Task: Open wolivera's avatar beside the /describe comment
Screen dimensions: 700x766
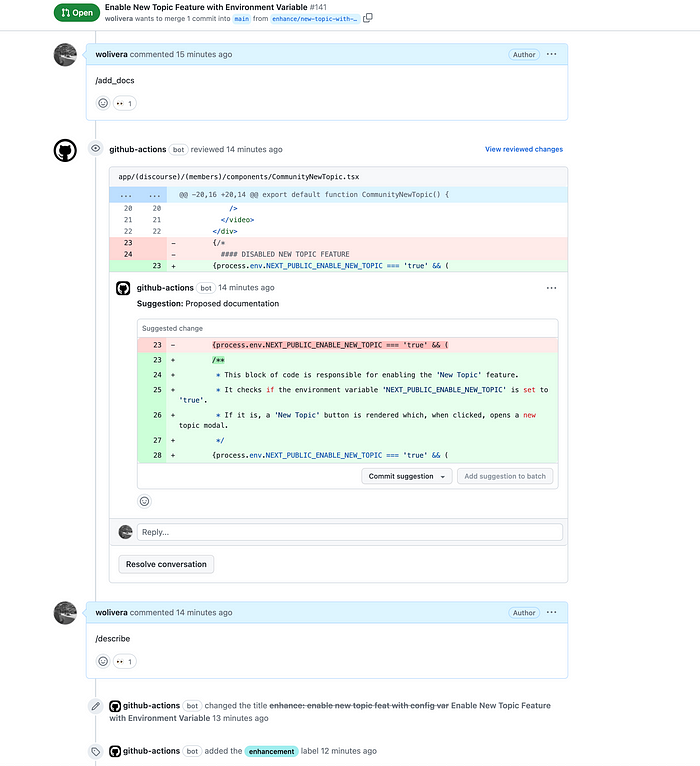Action: point(65,613)
